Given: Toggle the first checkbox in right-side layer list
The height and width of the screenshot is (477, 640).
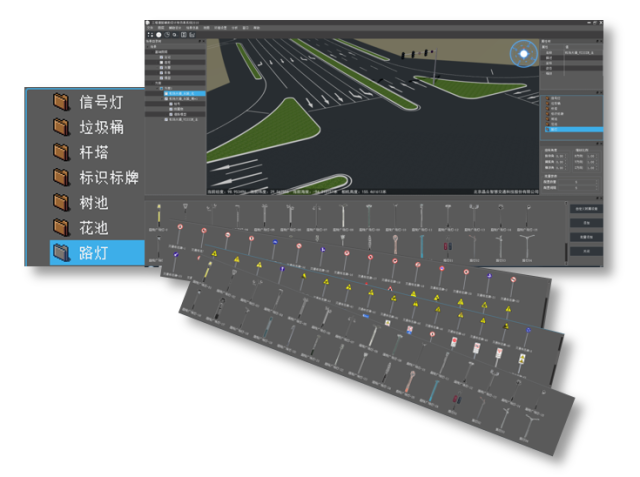Looking at the screenshot, I should (x=546, y=98).
